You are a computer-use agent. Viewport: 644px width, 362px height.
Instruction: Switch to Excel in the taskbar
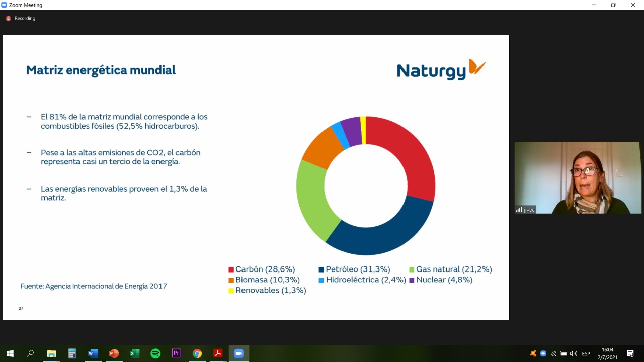[134, 353]
